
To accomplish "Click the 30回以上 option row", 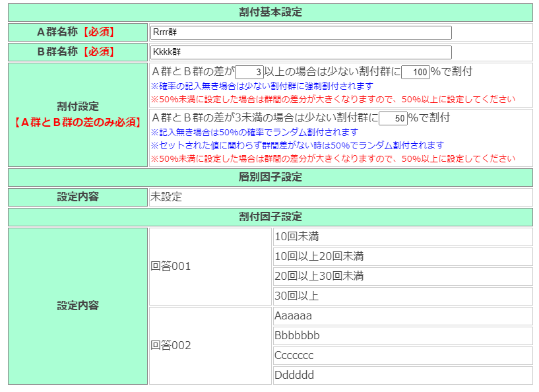I will [x=402, y=296].
